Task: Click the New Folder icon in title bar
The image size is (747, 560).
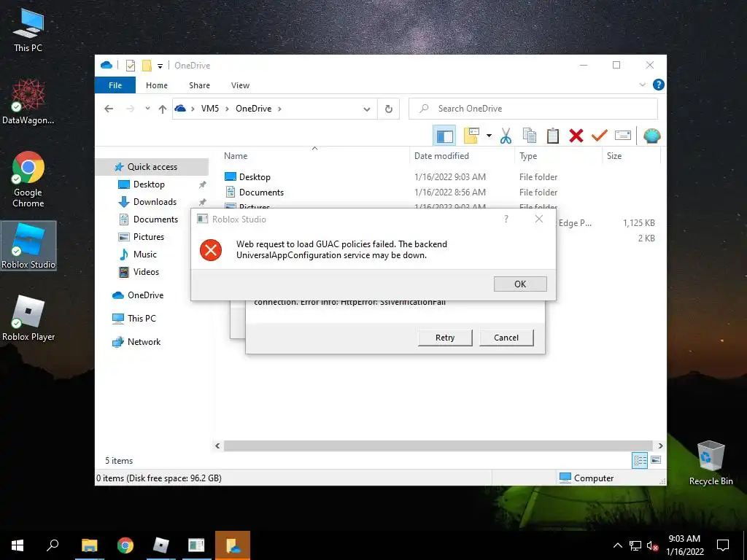Action: 147,65
